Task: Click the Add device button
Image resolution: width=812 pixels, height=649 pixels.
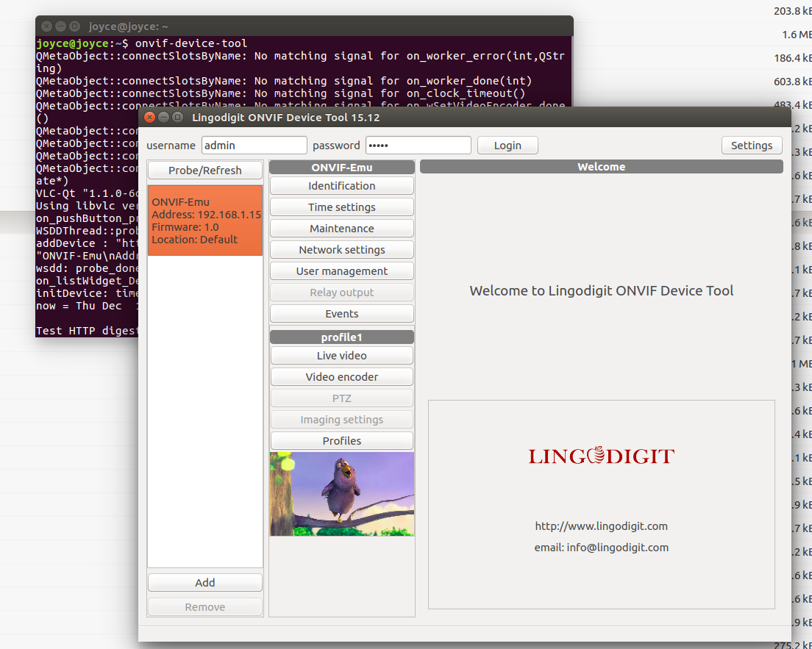Action: coord(205,582)
